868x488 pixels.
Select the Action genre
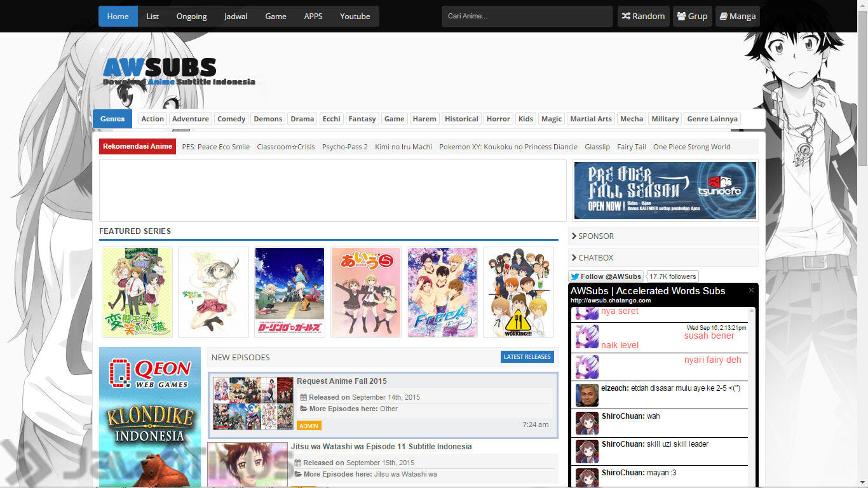(x=153, y=119)
